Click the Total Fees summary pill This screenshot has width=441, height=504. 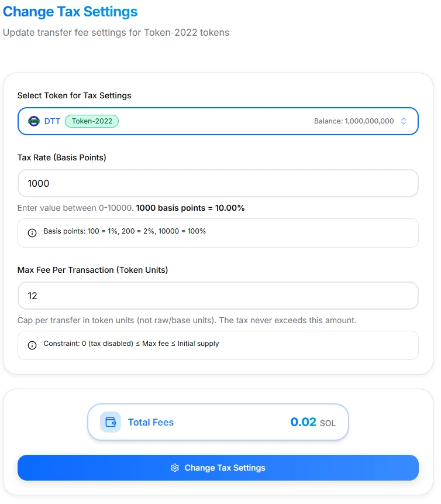click(x=218, y=421)
